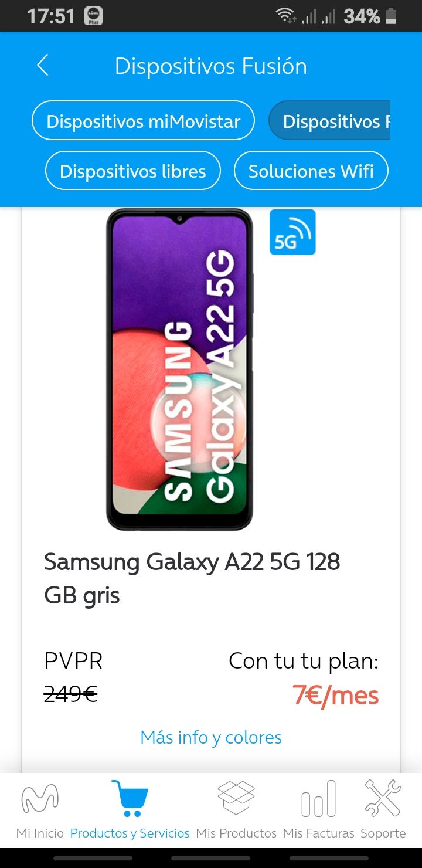Screen dimensions: 422x868
Task: Open Soporte tools icon
Action: (x=383, y=798)
